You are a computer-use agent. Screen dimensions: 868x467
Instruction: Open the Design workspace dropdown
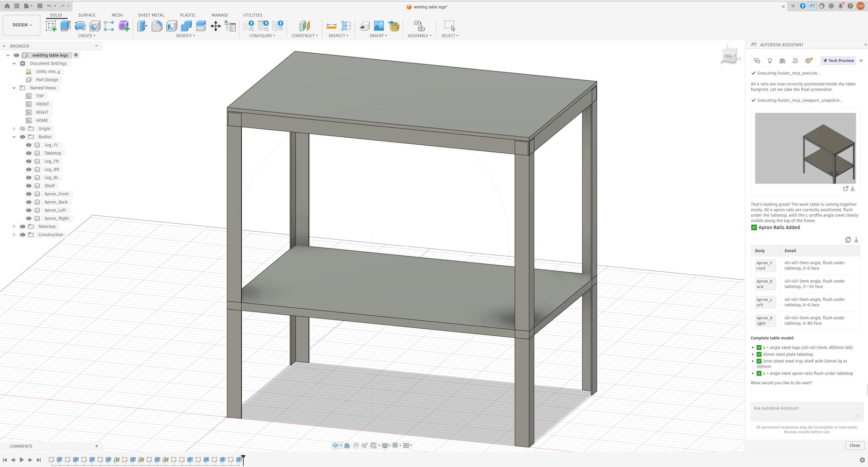[x=22, y=25]
